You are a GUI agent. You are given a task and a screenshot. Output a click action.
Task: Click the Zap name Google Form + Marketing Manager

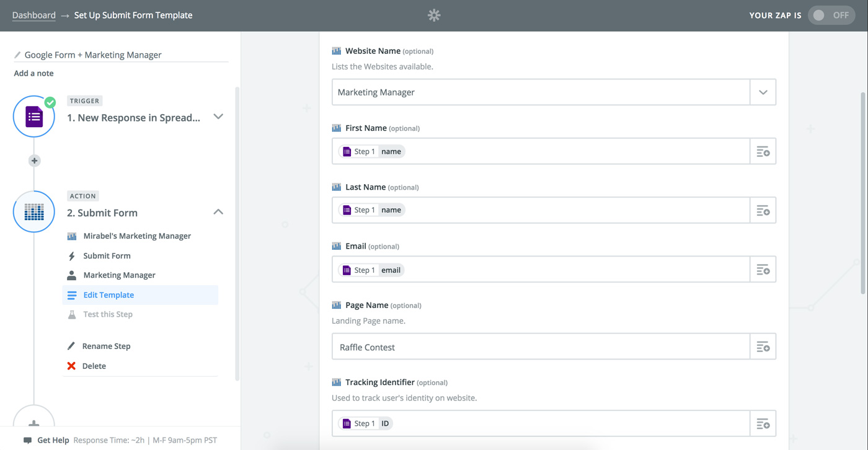coord(93,55)
